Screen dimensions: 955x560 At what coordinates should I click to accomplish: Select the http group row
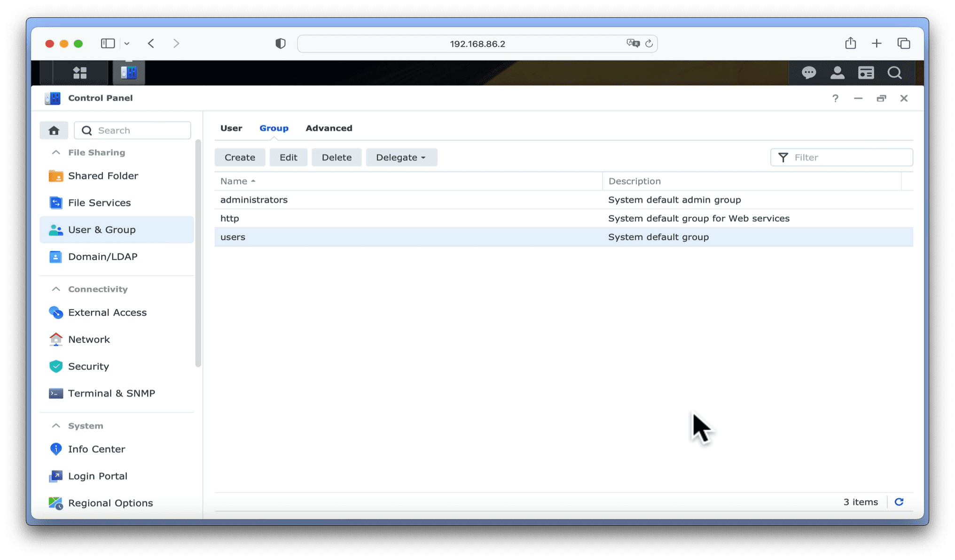(564, 218)
